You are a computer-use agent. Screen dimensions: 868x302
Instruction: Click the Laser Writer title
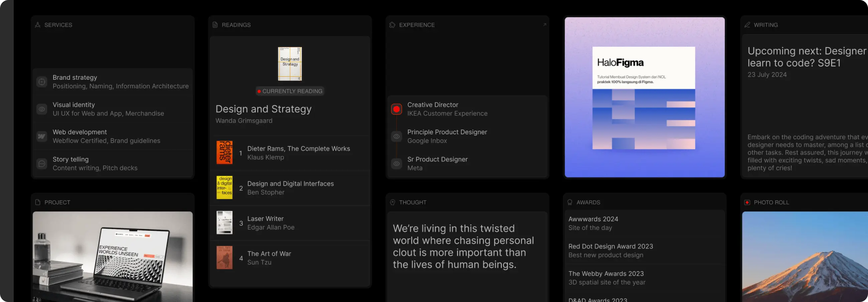pyautogui.click(x=265, y=219)
